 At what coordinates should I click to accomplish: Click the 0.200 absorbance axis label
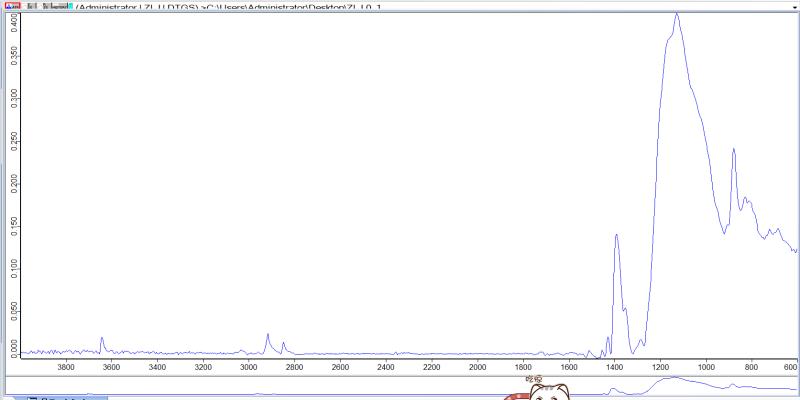click(x=14, y=183)
